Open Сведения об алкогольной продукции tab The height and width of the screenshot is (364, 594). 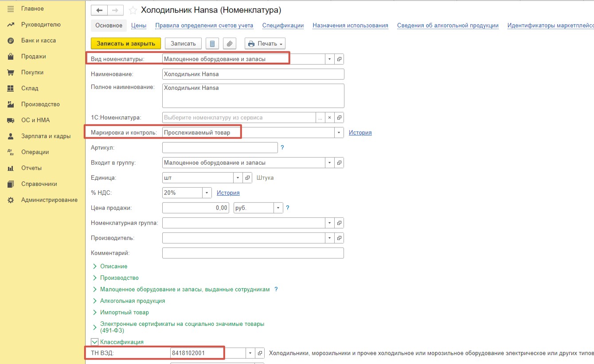click(x=448, y=25)
